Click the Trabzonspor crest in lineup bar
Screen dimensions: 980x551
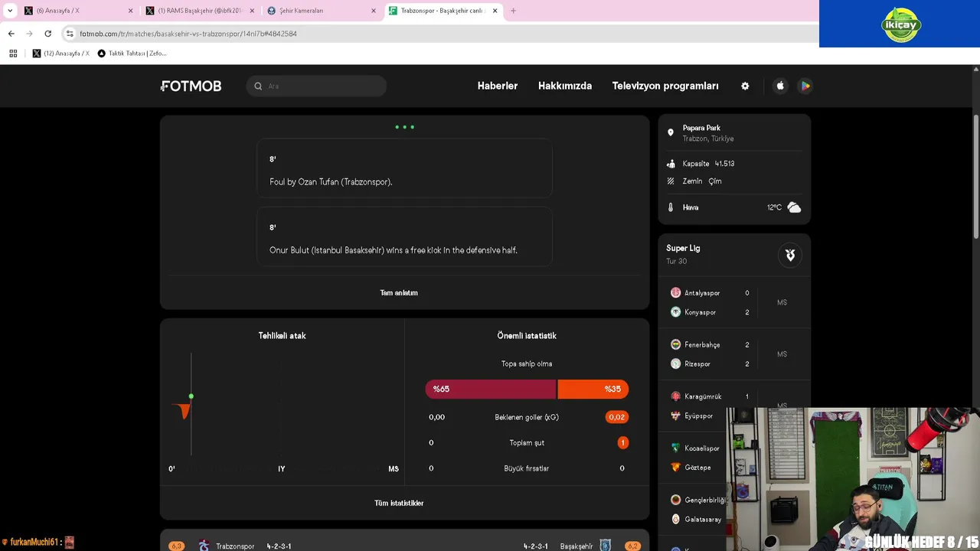[x=204, y=546]
